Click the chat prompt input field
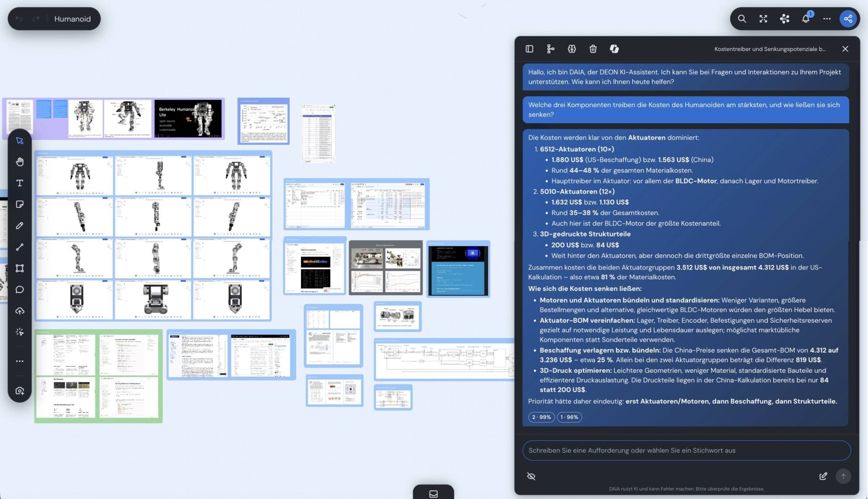The width and height of the screenshot is (868, 499). (x=686, y=450)
